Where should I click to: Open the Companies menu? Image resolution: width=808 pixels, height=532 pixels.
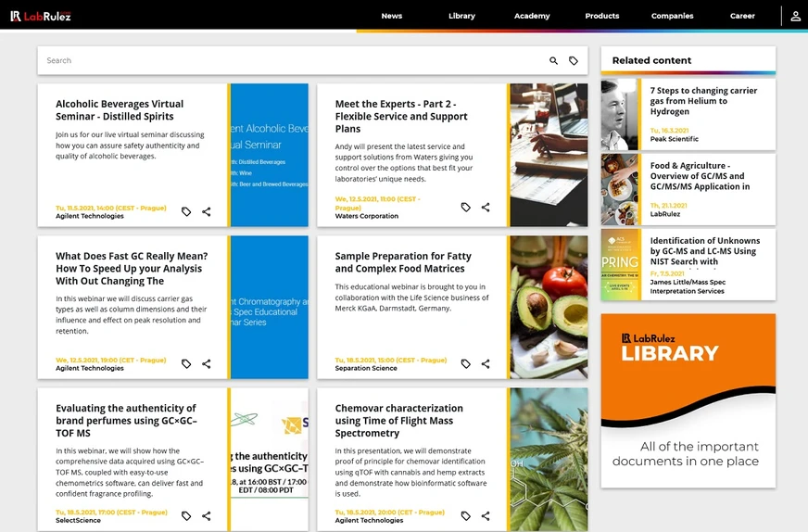(x=672, y=16)
